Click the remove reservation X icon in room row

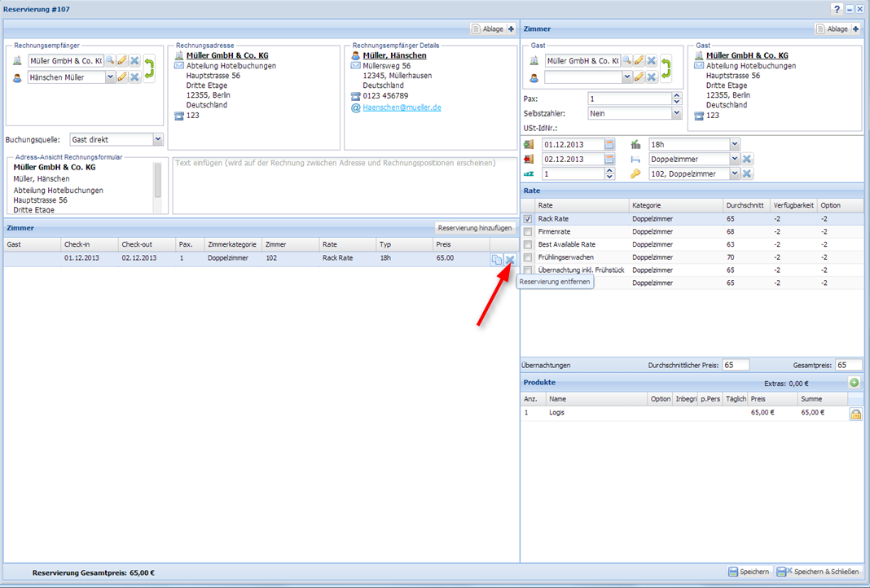click(x=510, y=260)
